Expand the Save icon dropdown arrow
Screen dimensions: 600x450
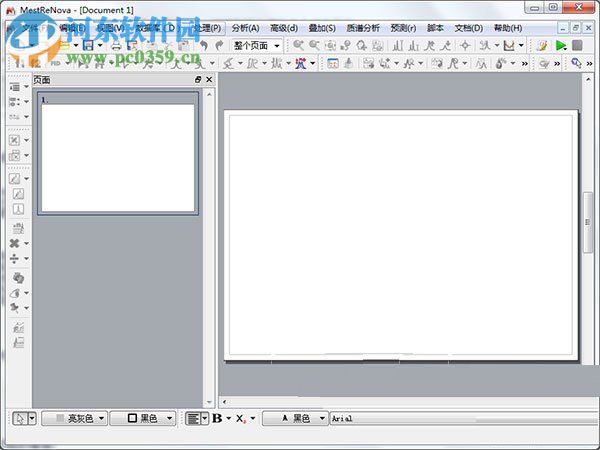point(100,46)
